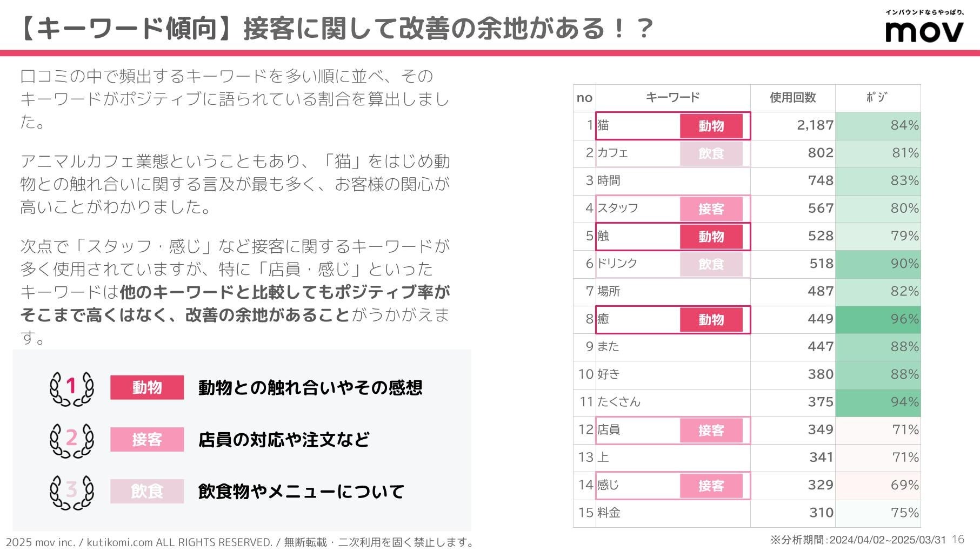Select the キーワード column header
This screenshot has height=551, width=980.
pyautogui.click(x=672, y=97)
